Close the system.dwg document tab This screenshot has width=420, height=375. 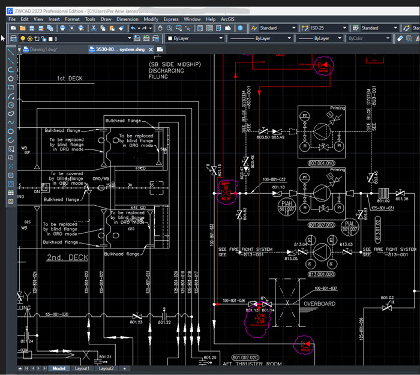[151, 50]
